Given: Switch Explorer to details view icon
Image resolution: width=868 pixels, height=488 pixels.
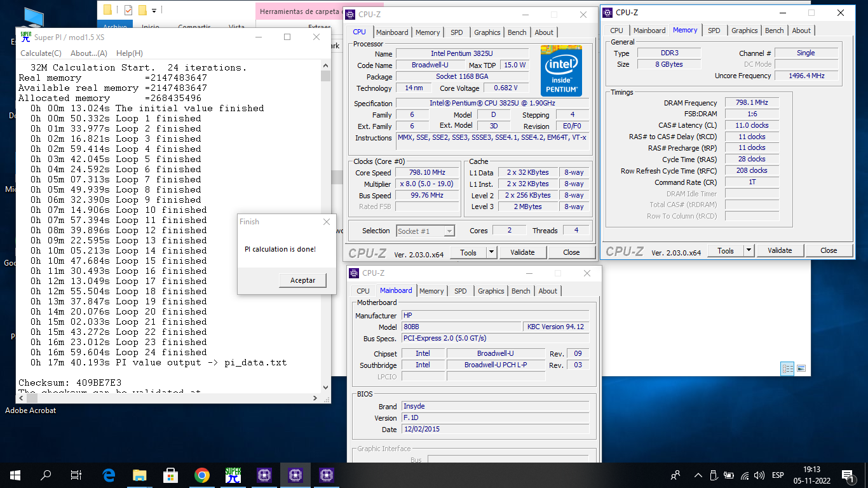Looking at the screenshot, I should (x=788, y=369).
